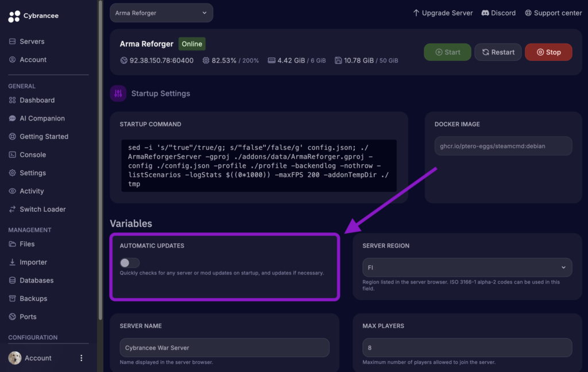Click the Console terminal icon
The image size is (588, 372).
(13, 154)
